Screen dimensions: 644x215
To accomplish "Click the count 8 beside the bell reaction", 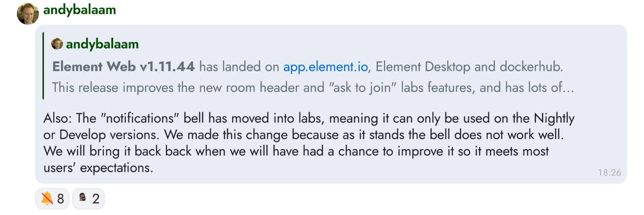I will pyautogui.click(x=60, y=199).
